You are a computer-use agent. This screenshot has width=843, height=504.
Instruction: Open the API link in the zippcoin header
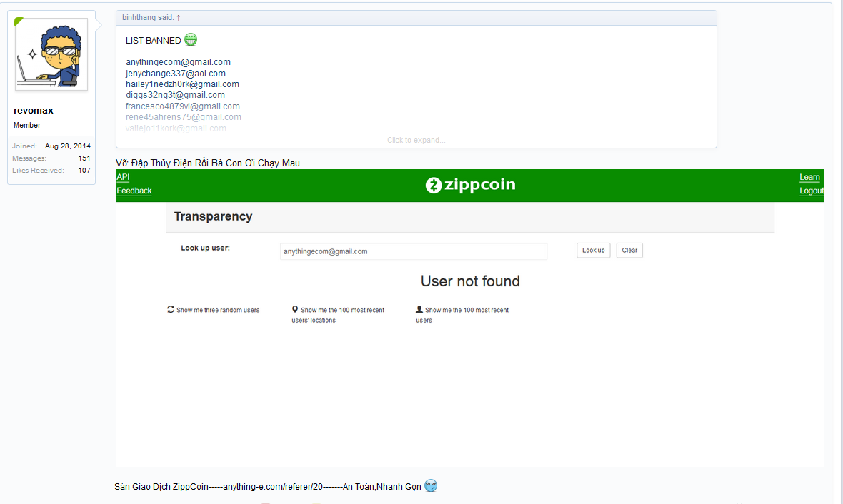tap(123, 177)
